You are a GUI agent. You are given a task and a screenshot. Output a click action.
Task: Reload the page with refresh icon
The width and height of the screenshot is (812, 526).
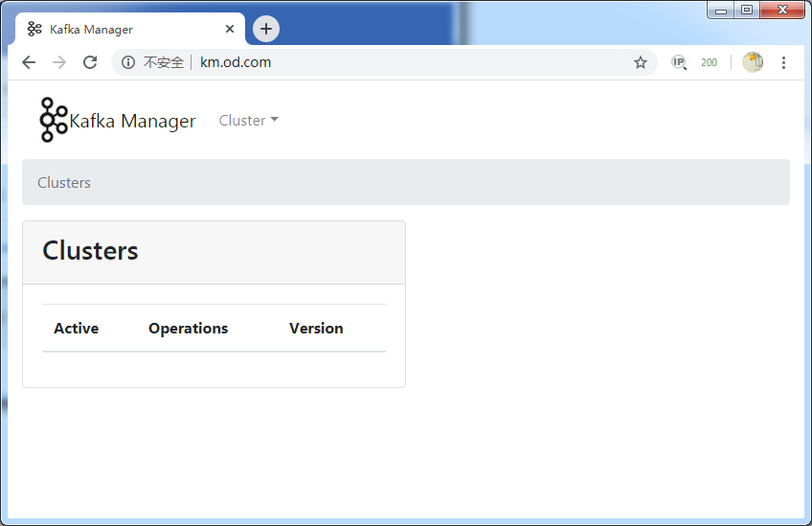pyautogui.click(x=90, y=62)
